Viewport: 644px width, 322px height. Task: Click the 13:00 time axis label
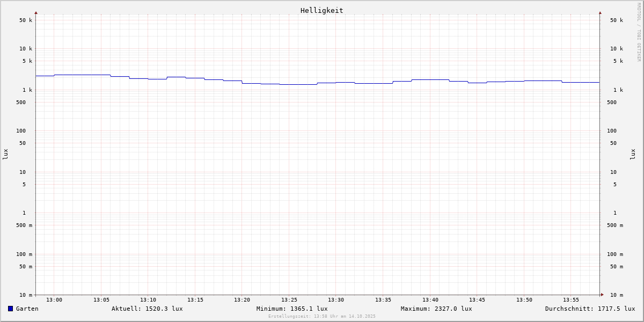[x=54, y=300]
